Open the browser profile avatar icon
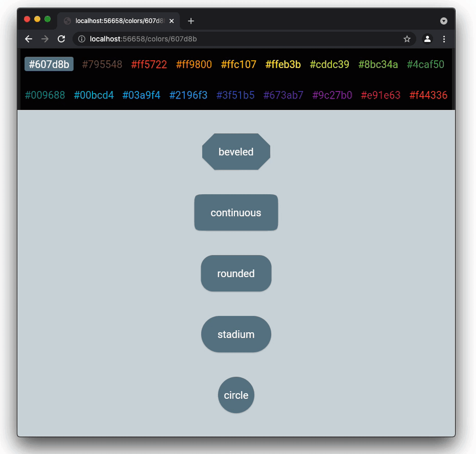Screen dimensions: 476x454 coord(427,39)
